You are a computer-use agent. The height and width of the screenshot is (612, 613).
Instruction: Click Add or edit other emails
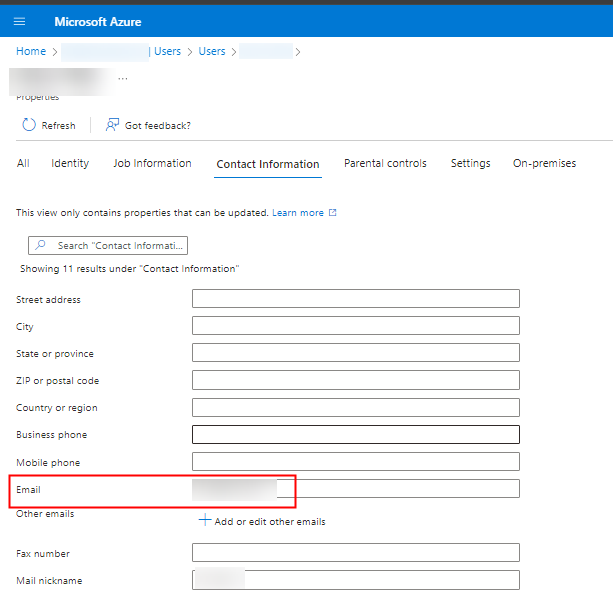point(270,521)
